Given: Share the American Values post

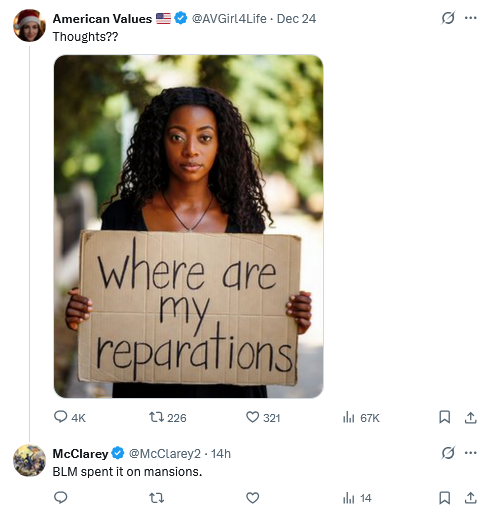Looking at the screenshot, I should [x=470, y=417].
